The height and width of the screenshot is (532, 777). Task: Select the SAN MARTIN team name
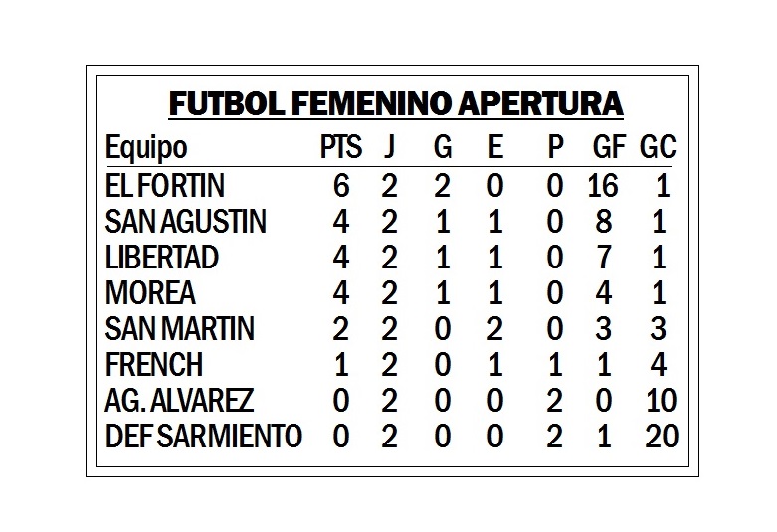[180, 329]
